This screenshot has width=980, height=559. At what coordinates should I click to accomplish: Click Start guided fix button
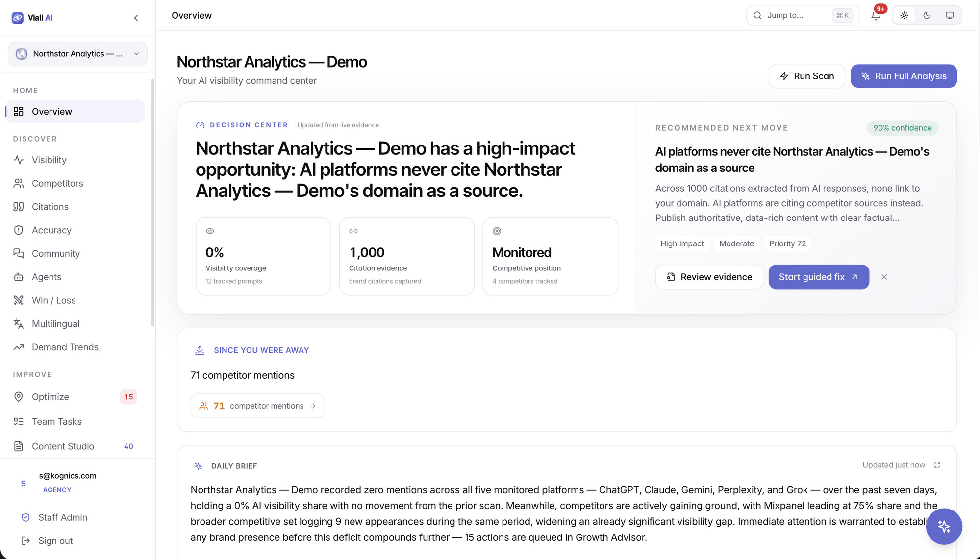pos(819,277)
